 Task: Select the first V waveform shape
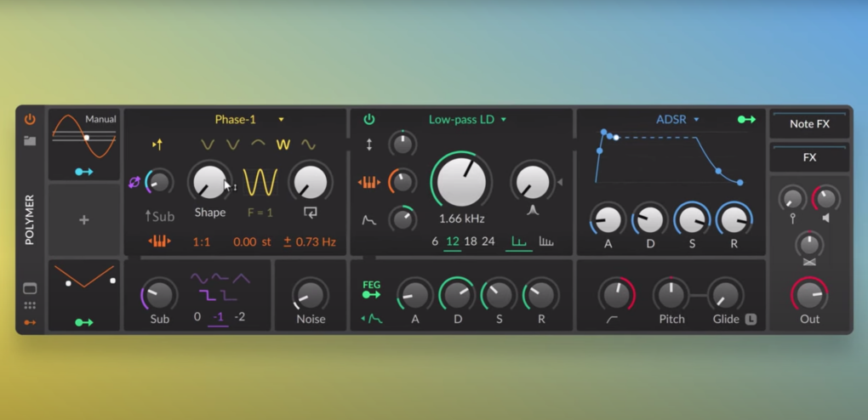pyautogui.click(x=208, y=145)
